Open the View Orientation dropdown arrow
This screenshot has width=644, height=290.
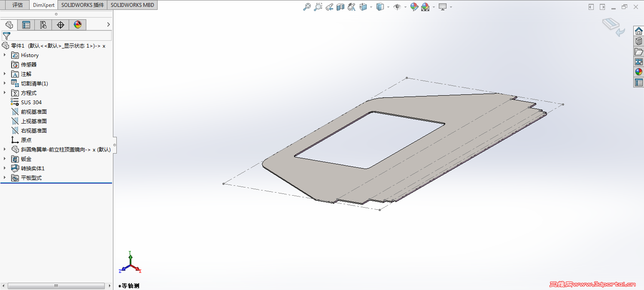point(371,7)
